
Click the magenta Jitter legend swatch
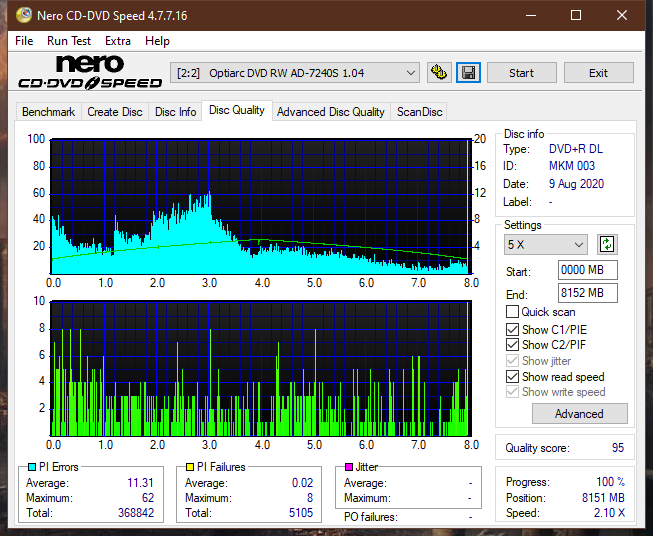[349, 467]
